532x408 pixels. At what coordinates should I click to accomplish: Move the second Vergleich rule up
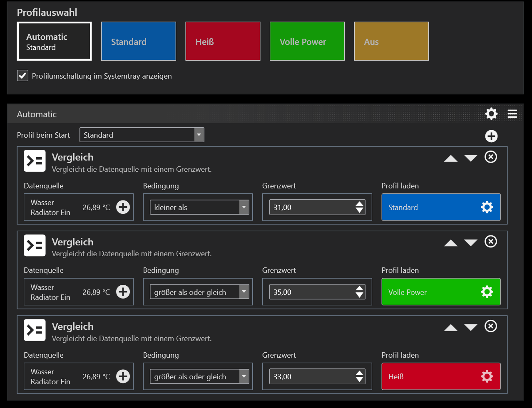pyautogui.click(x=450, y=243)
